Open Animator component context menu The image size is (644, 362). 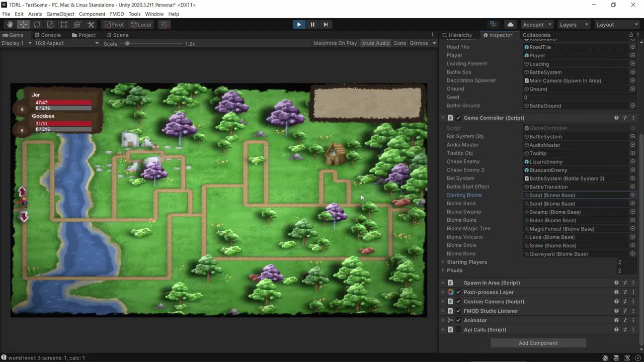[633, 320]
